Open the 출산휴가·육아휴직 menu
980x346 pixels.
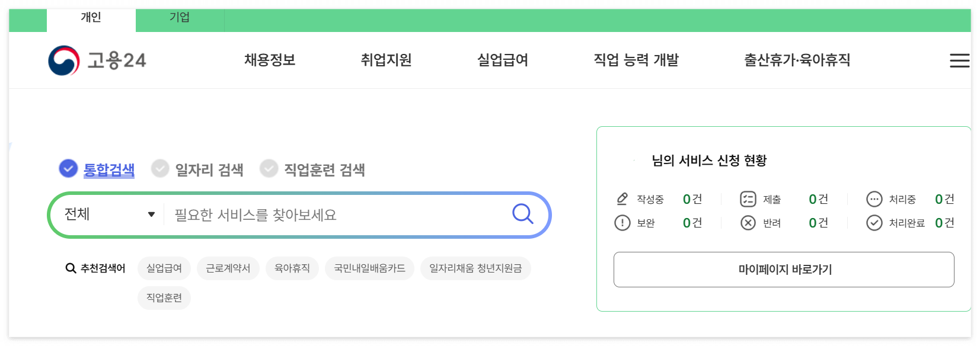click(x=797, y=59)
